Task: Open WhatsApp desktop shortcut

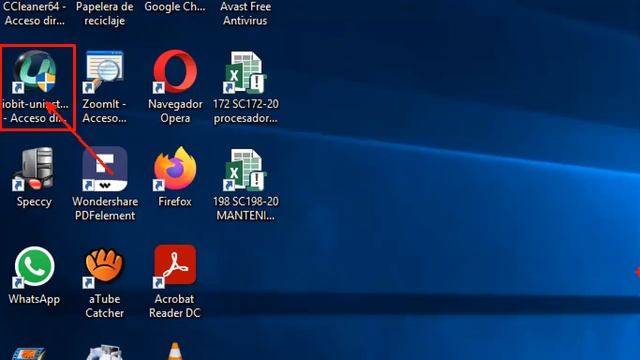Action: (x=34, y=266)
